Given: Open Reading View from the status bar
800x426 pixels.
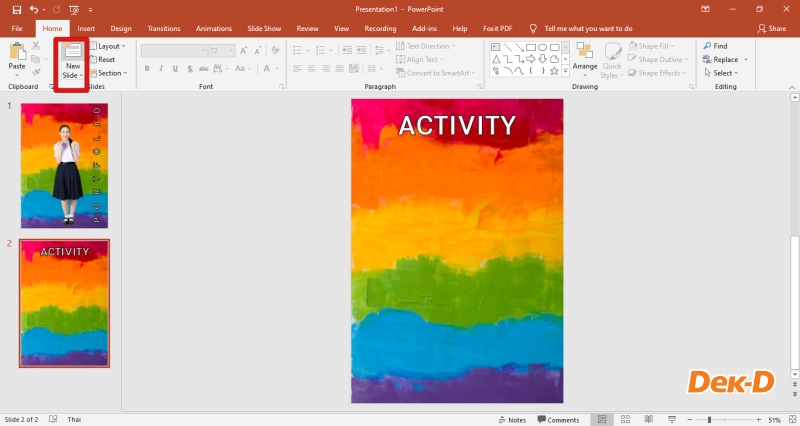Looking at the screenshot, I should tap(648, 419).
